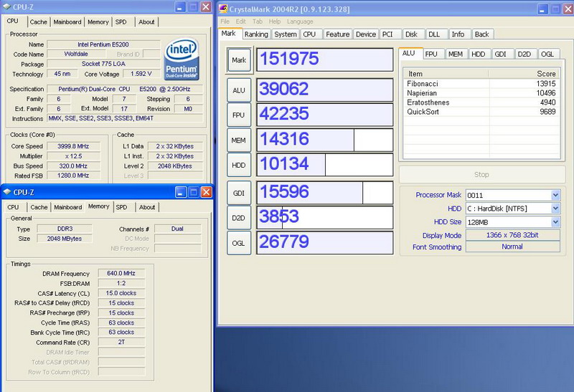574x392 pixels.
Task: Open the Mainboard tab in lower CPU-Z window
Action: tap(68, 207)
